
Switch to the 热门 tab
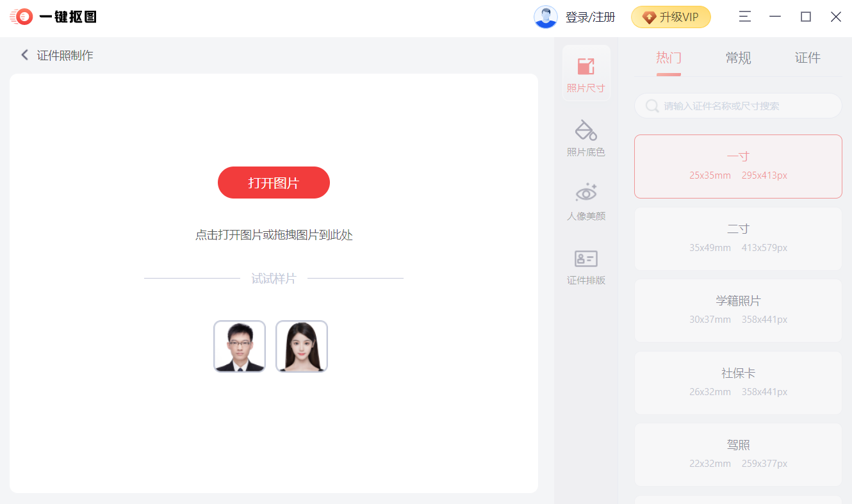point(669,58)
